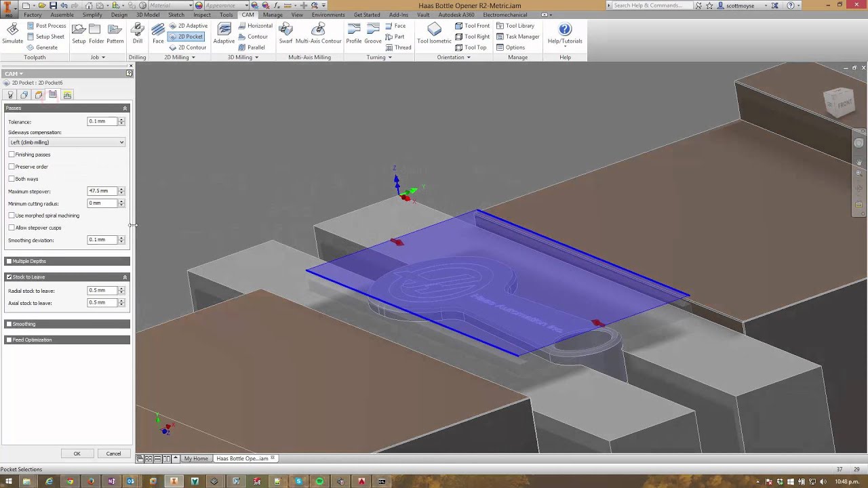The width and height of the screenshot is (868, 488).
Task: Enable Finishing passes checkbox
Action: (x=12, y=155)
